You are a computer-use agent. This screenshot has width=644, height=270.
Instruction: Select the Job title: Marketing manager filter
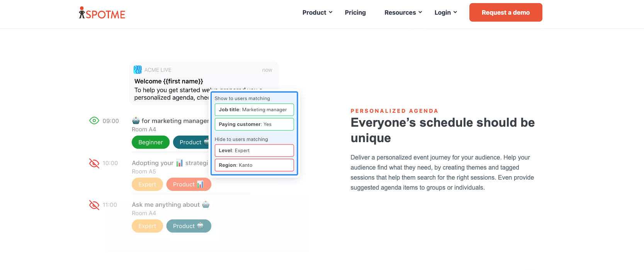(254, 110)
